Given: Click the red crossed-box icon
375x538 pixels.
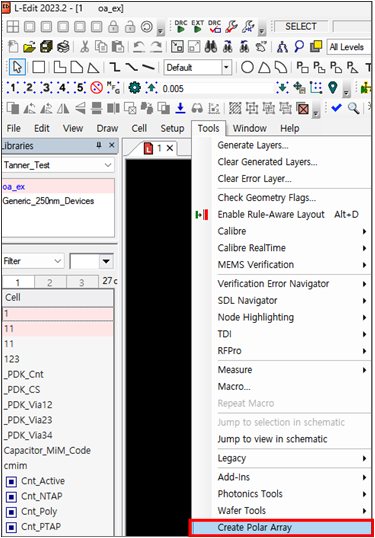Looking at the screenshot, I should coord(303,109).
